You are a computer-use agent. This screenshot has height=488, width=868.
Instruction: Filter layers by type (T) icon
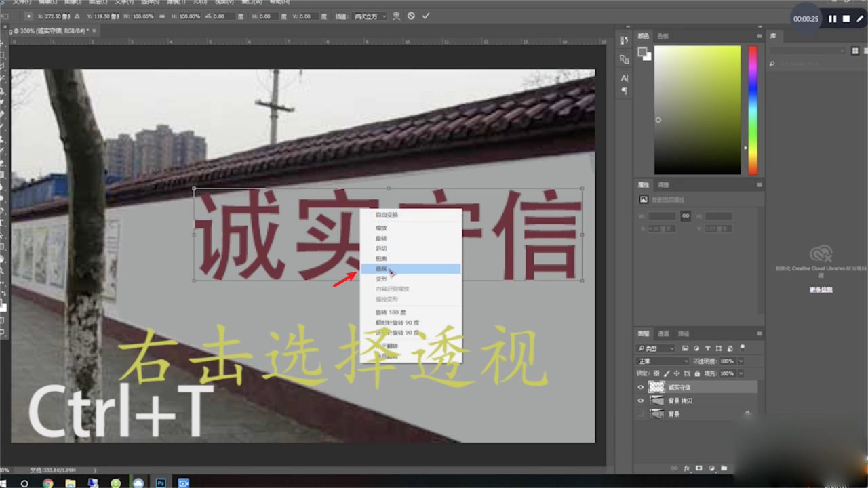tap(708, 348)
